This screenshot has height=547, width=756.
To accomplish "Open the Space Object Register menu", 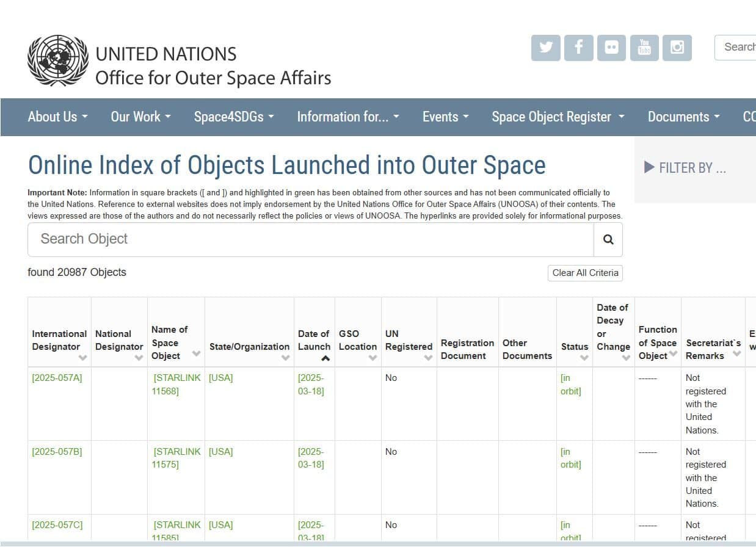I will click(x=558, y=117).
